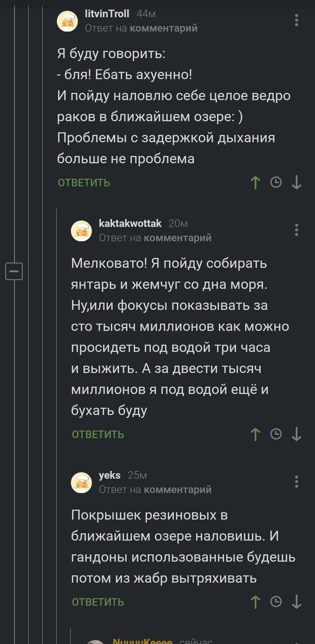
Task: Upvote litvinTroll's comment
Action: pyautogui.click(x=255, y=183)
